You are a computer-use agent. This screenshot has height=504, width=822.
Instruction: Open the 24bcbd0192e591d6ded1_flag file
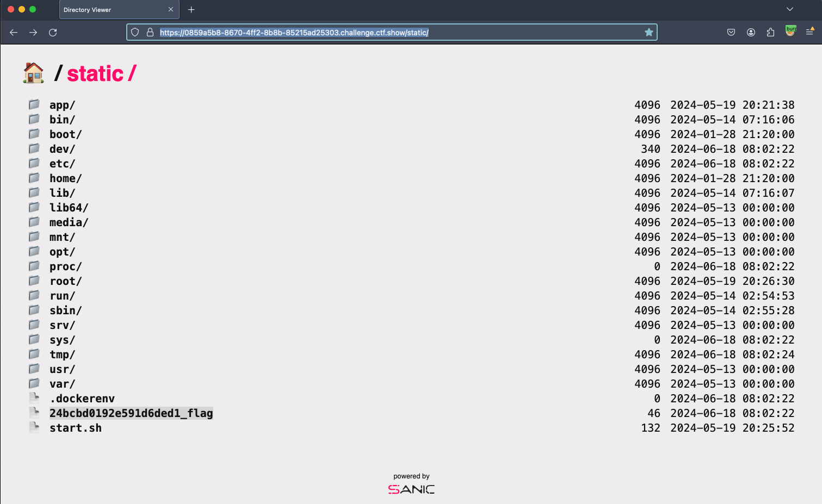click(x=131, y=413)
